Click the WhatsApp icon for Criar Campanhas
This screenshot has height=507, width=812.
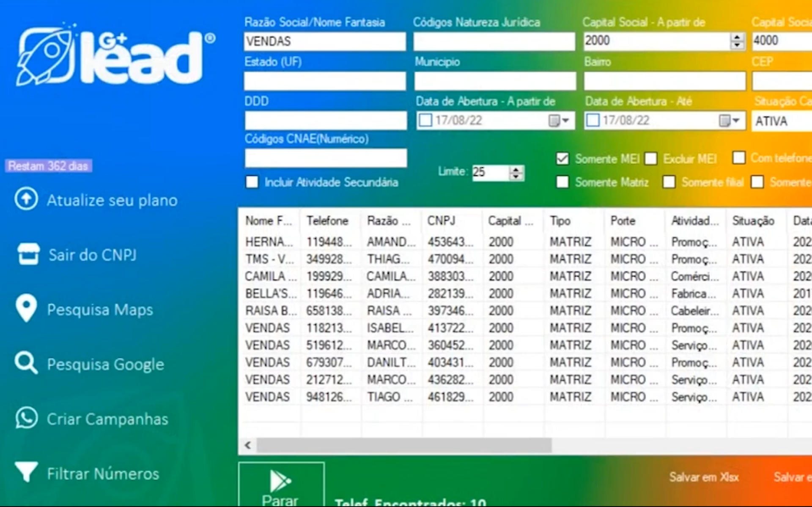pyautogui.click(x=26, y=418)
